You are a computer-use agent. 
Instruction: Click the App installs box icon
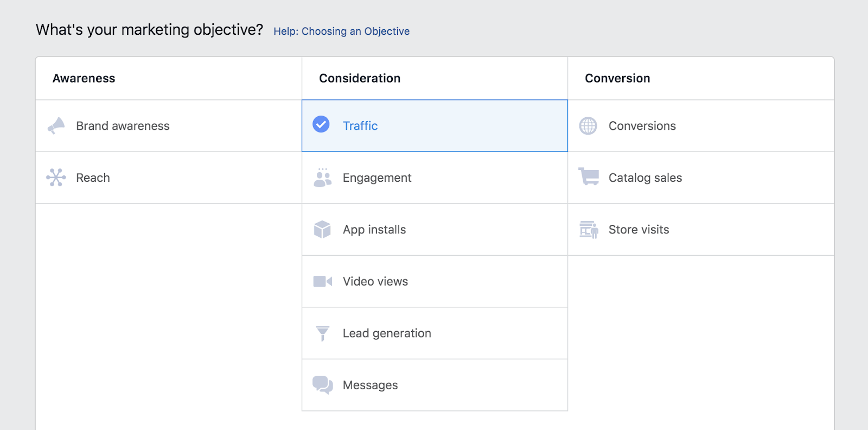(x=322, y=230)
